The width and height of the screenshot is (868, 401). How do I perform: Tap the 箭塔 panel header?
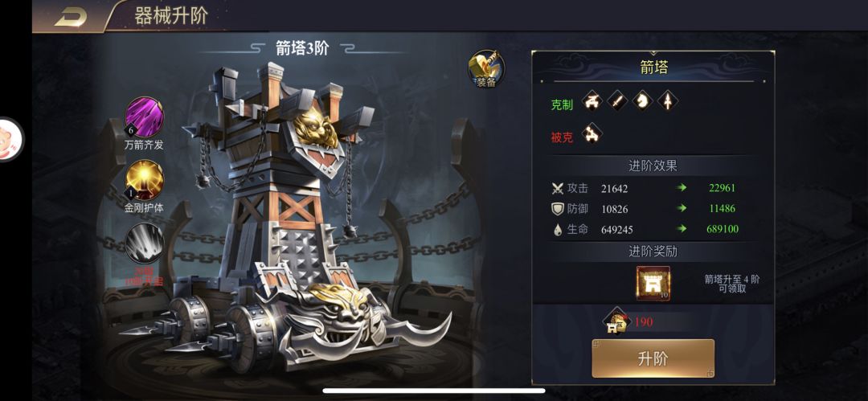(653, 68)
